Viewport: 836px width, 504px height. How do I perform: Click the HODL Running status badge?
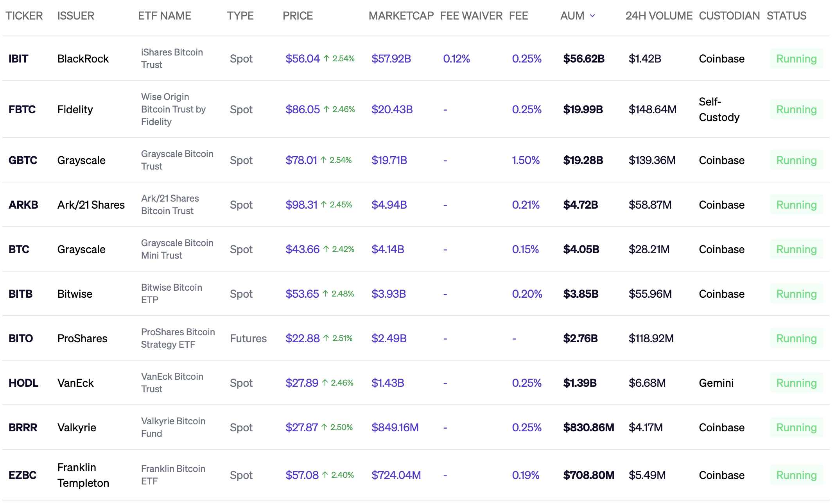796,383
